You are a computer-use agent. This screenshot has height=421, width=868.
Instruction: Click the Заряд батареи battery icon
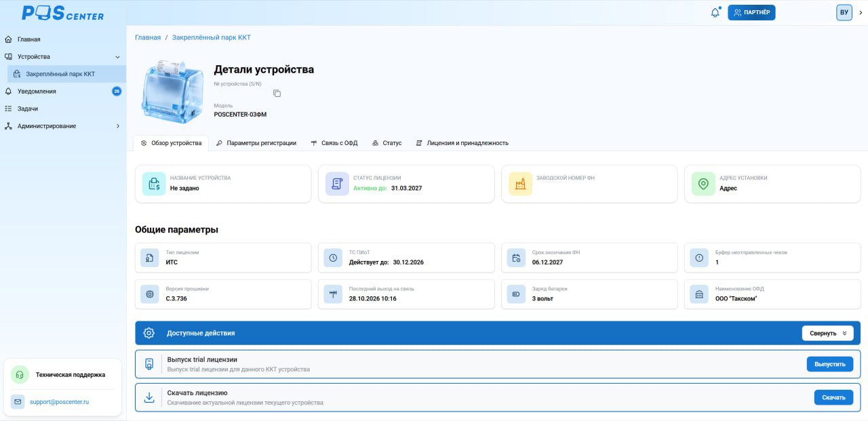516,294
